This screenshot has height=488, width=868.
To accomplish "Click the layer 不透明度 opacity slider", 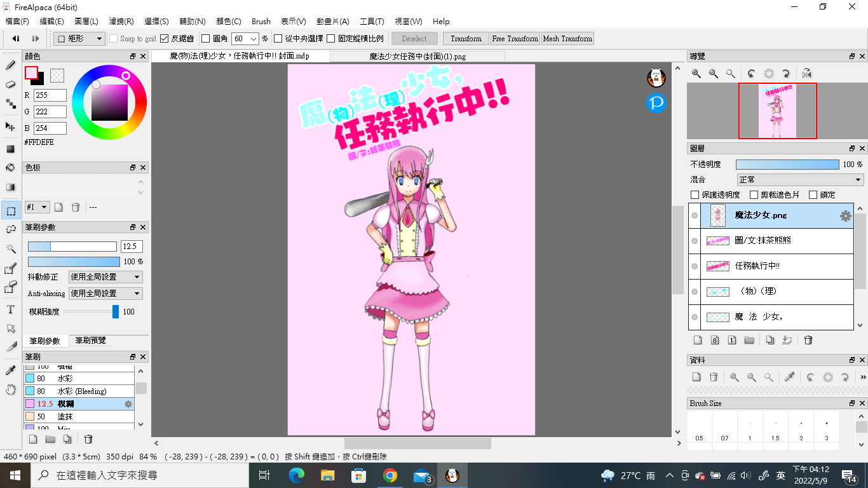I will pos(787,165).
